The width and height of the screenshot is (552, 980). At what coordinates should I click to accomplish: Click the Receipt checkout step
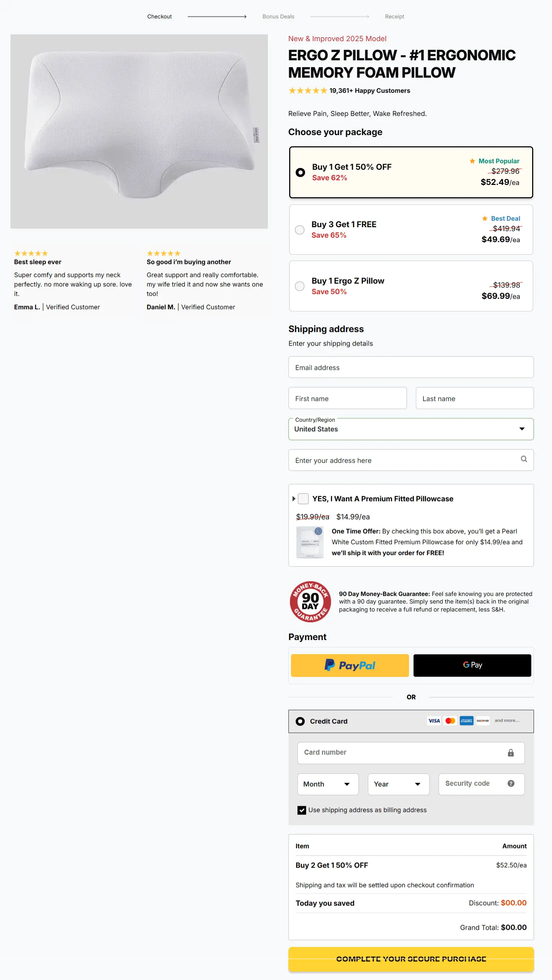[394, 16]
